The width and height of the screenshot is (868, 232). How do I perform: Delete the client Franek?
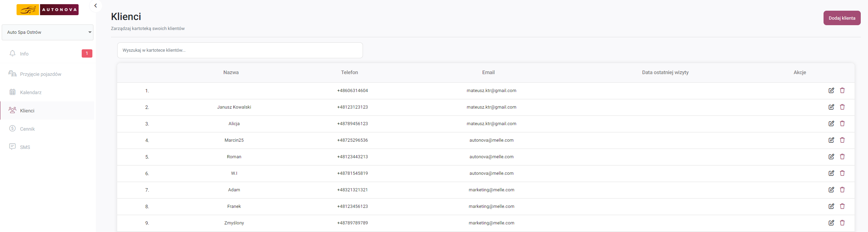point(842,206)
